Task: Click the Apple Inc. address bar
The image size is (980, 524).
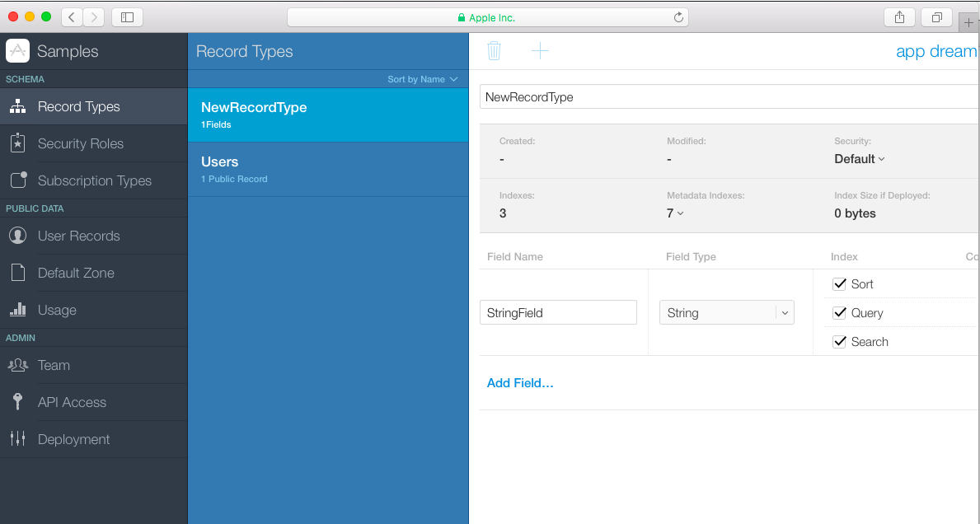Action: click(x=487, y=17)
